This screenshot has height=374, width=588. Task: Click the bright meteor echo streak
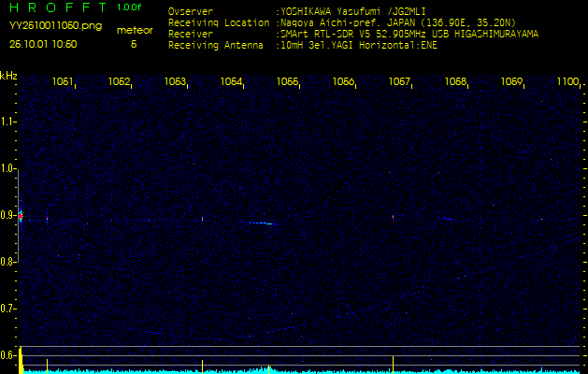[x=262, y=223]
